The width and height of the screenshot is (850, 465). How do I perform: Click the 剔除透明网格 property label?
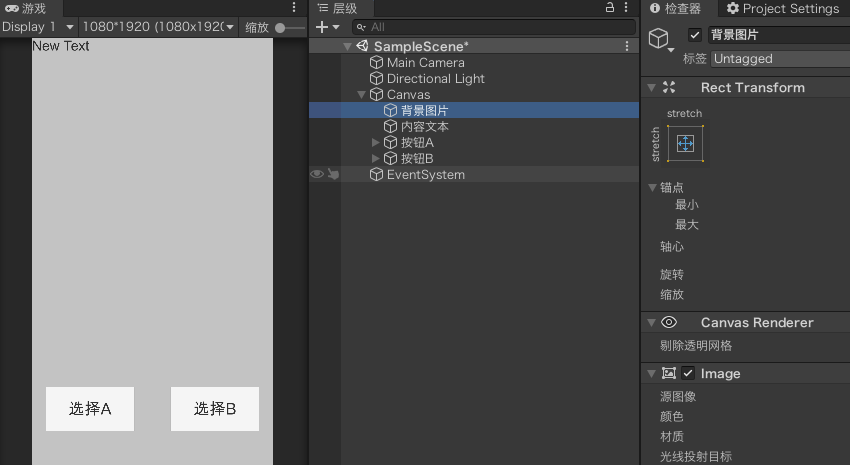pos(696,345)
